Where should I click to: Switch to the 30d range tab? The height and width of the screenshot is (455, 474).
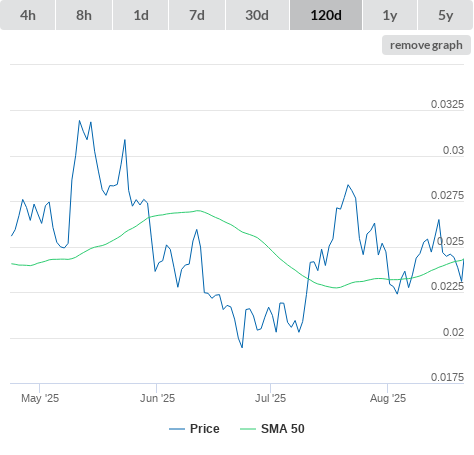coord(257,15)
